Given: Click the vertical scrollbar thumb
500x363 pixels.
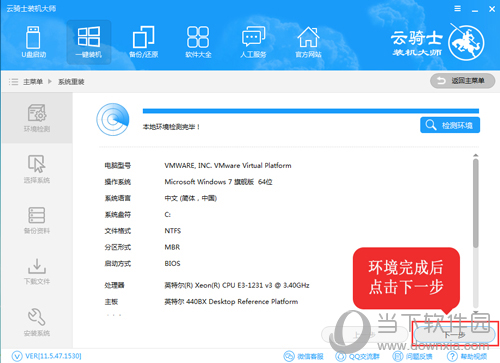Looking at the screenshot, I should tap(476, 203).
